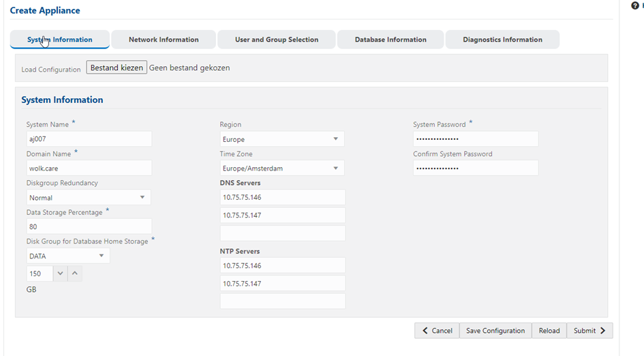The image size is (644, 356).
Task: Focus the Domain Name field
Action: pos(89,168)
